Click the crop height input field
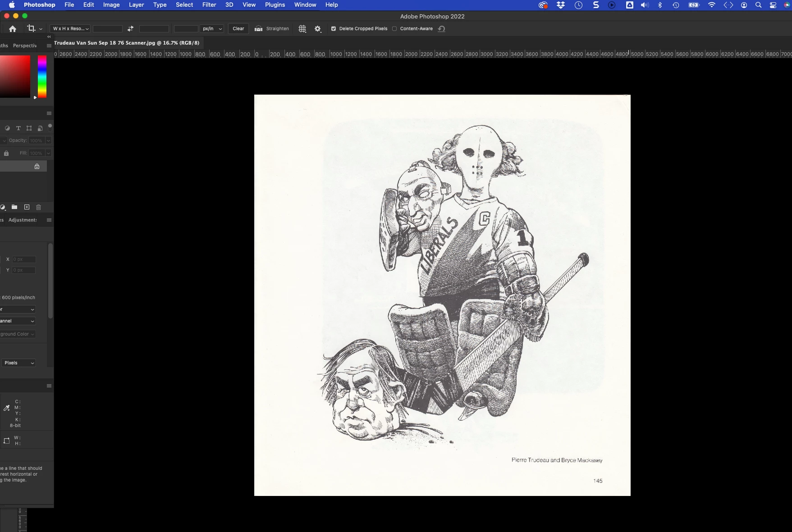 [154, 28]
